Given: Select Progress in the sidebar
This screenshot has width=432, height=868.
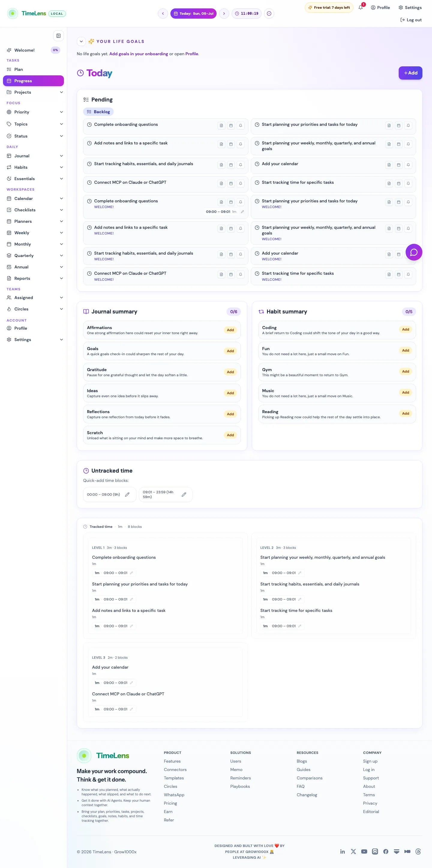Looking at the screenshot, I should pyautogui.click(x=33, y=81).
